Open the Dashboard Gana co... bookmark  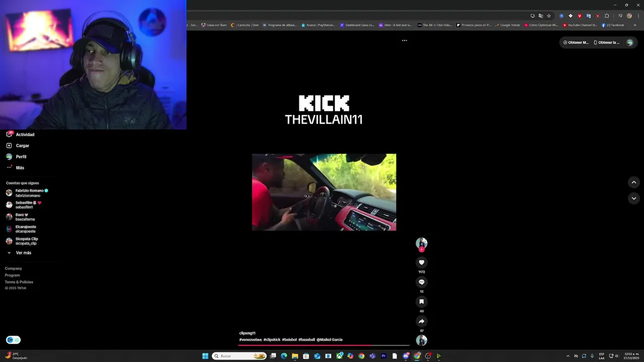tap(357, 25)
